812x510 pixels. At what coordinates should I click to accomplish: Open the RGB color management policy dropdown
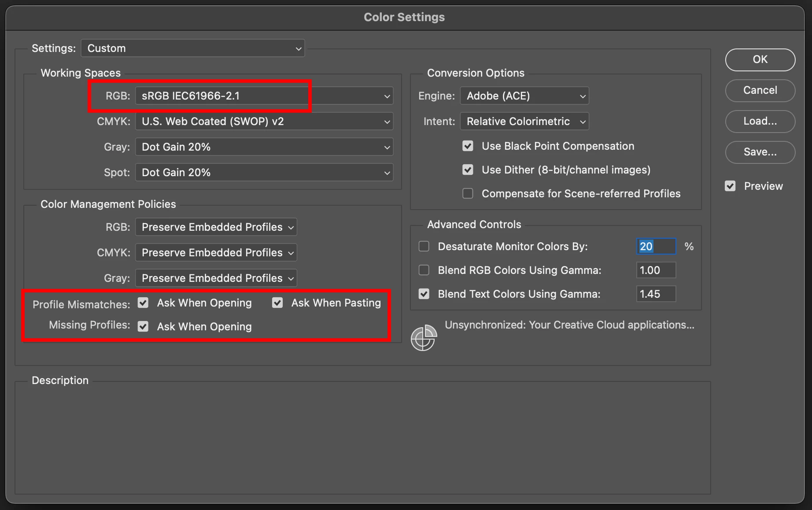216,227
